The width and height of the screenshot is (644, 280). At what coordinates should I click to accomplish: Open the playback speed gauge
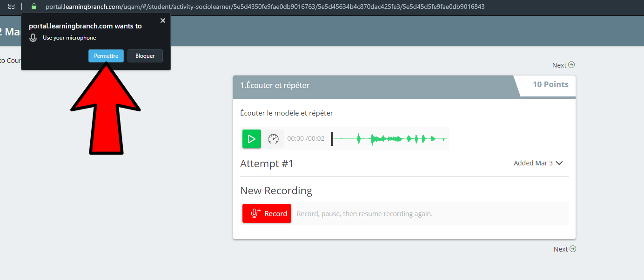(x=274, y=139)
